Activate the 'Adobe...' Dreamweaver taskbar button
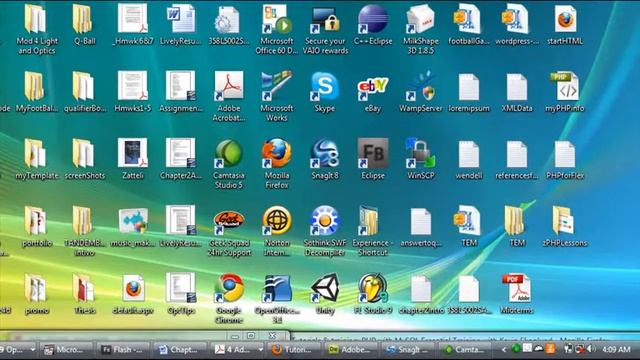640x360 pixels. (351, 350)
